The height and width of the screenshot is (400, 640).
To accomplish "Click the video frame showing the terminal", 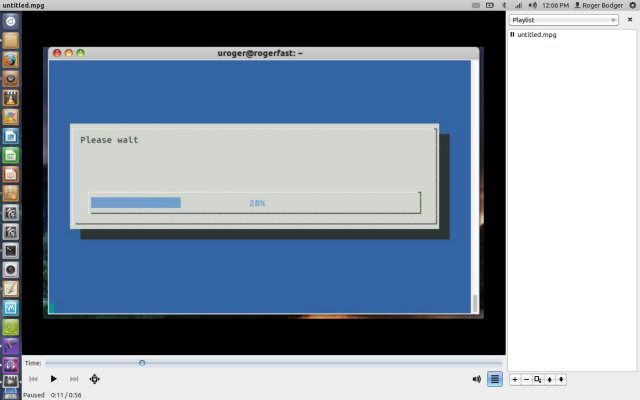I will coord(263,182).
